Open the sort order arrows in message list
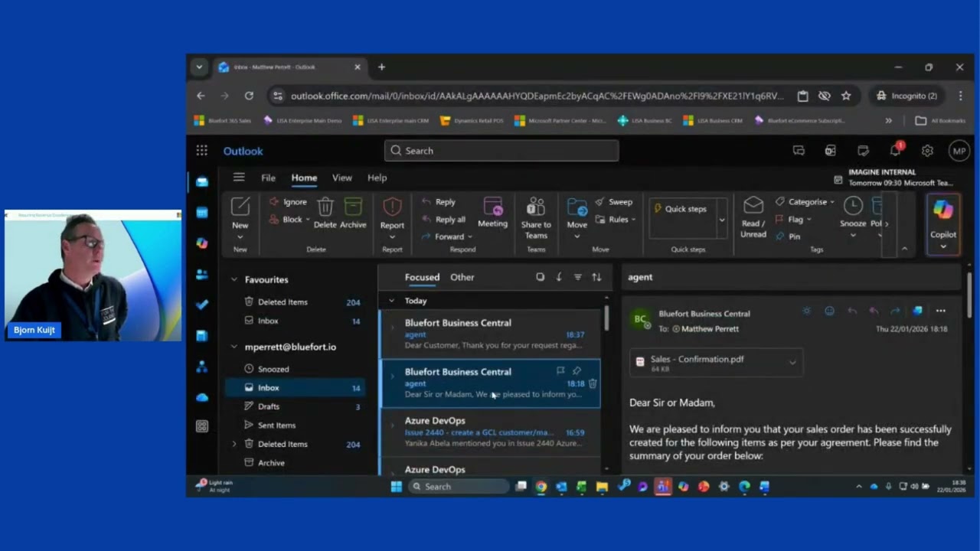Image resolution: width=980 pixels, height=551 pixels. tap(596, 277)
